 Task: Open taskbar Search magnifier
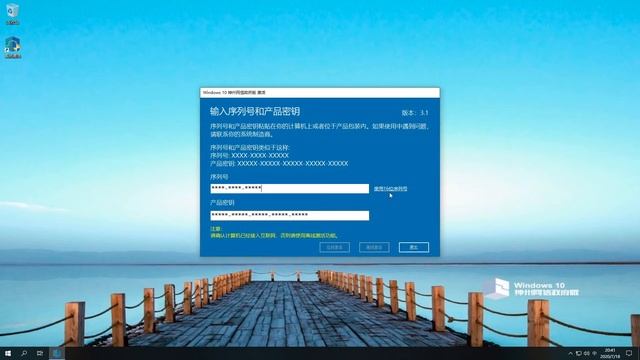coord(24,353)
